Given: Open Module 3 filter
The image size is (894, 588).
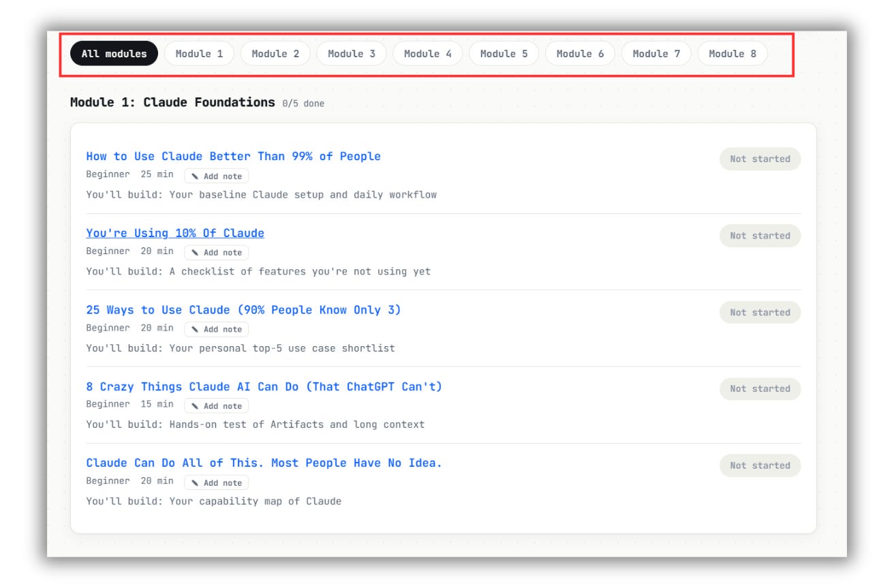Looking at the screenshot, I should click(352, 54).
